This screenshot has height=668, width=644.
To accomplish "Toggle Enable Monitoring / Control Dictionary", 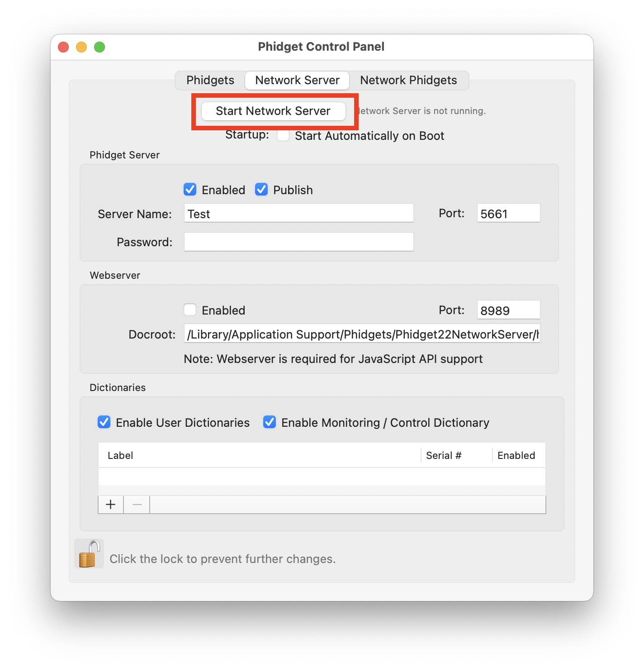I will (270, 422).
